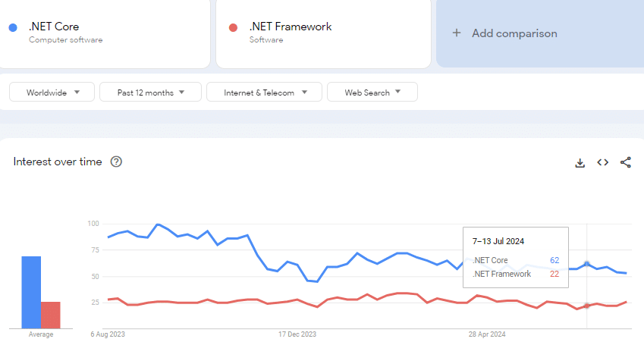Open the Internet & Telecom category dropdown
Viewport: 644px width, 364px height.
tap(264, 93)
